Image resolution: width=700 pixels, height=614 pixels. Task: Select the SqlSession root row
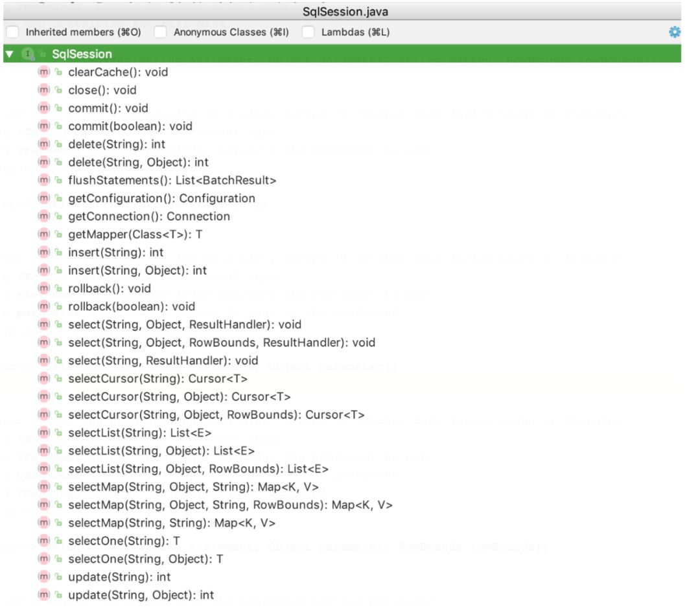[342, 54]
